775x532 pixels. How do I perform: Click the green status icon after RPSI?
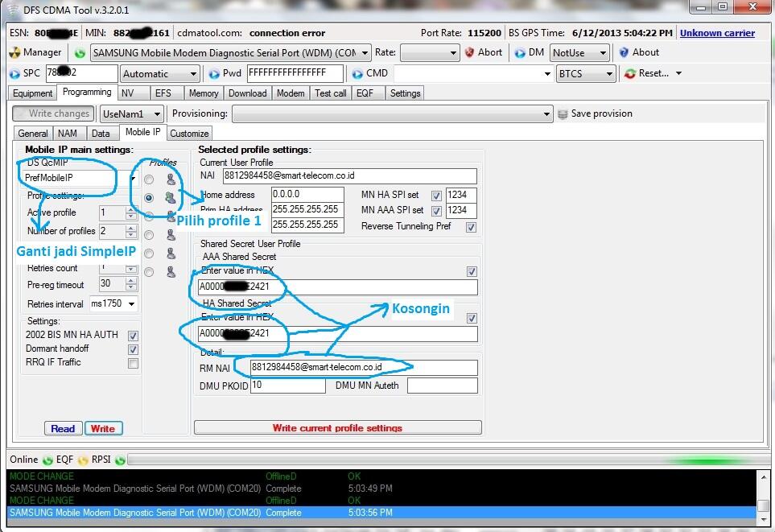(120, 460)
